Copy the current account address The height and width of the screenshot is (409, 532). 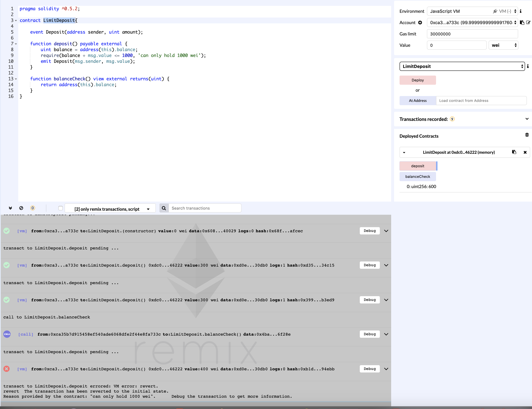(x=522, y=22)
